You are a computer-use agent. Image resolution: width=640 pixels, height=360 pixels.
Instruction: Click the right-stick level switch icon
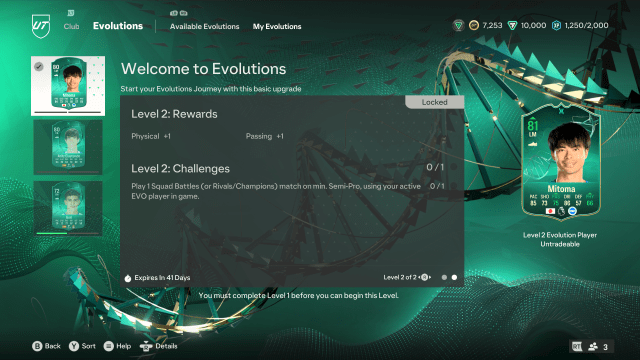tap(424, 277)
